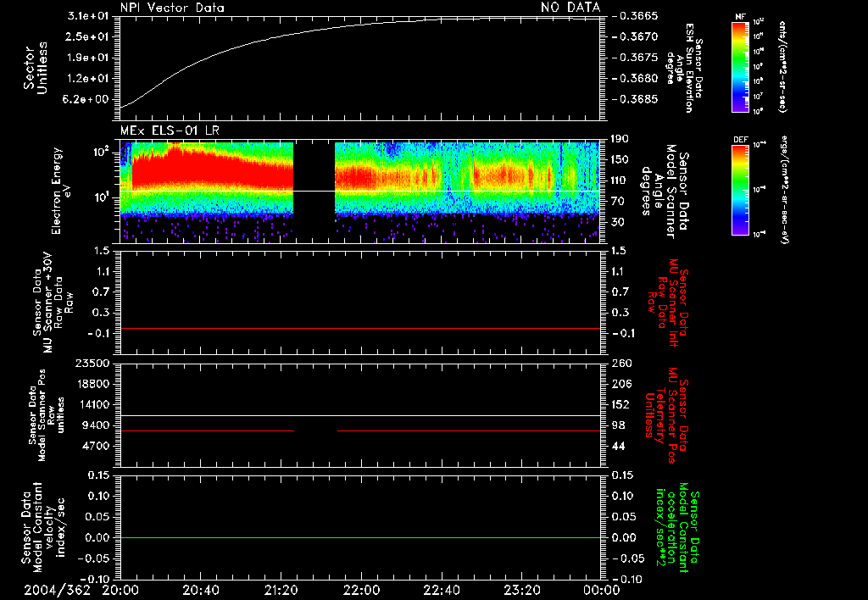Screen dimensions: 868x600
Task: Click the '-0.3675' elevation tick value
Action: 636,58
